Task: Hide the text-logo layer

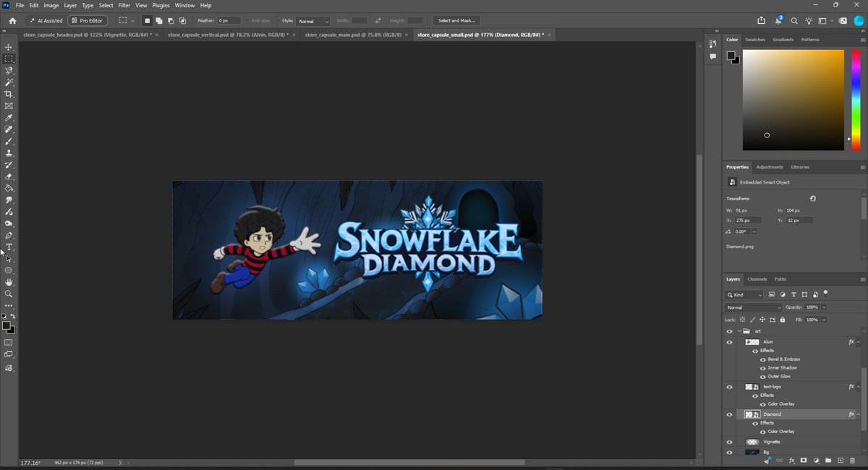Action: (x=729, y=387)
